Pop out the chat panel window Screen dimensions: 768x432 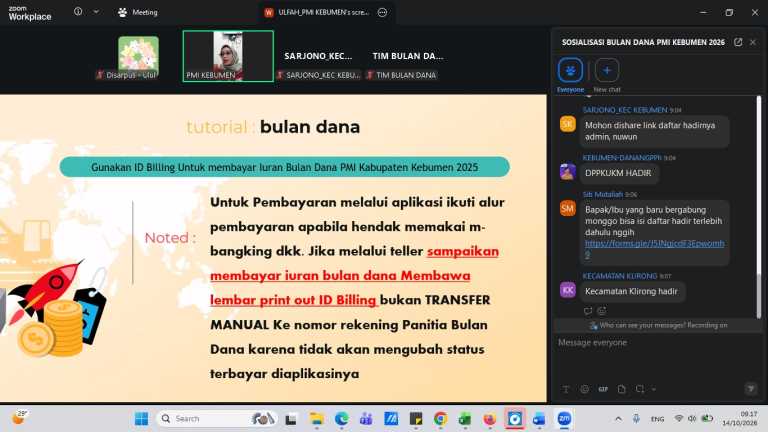coord(738,42)
